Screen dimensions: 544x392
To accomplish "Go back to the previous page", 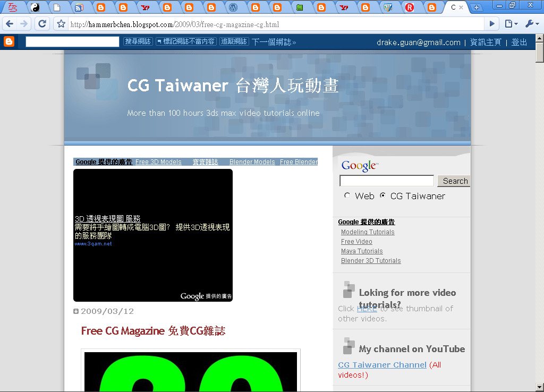I will [x=10, y=24].
